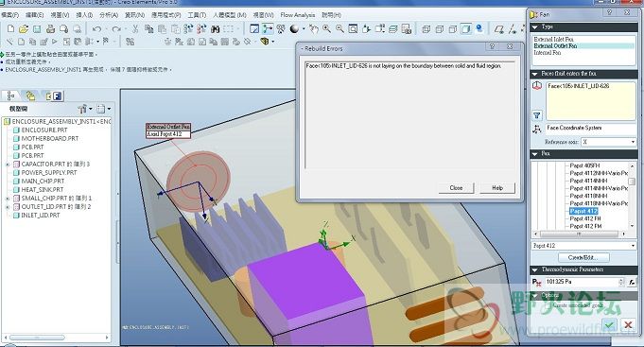
Task: Select Papst 412 FH in fan list
Action: (x=584, y=218)
